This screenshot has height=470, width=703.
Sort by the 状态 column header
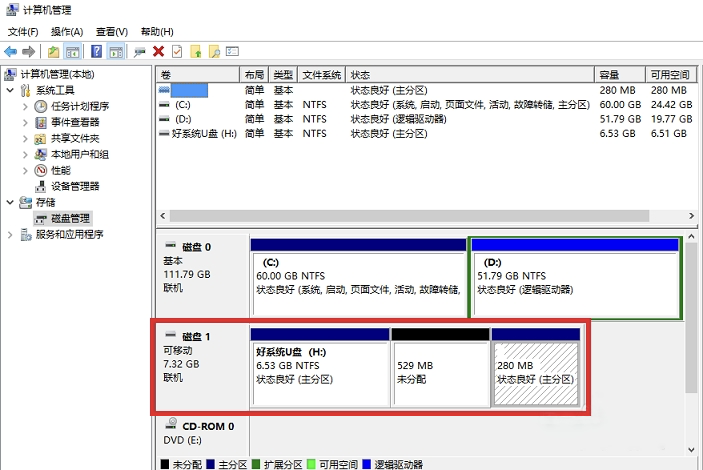point(470,75)
